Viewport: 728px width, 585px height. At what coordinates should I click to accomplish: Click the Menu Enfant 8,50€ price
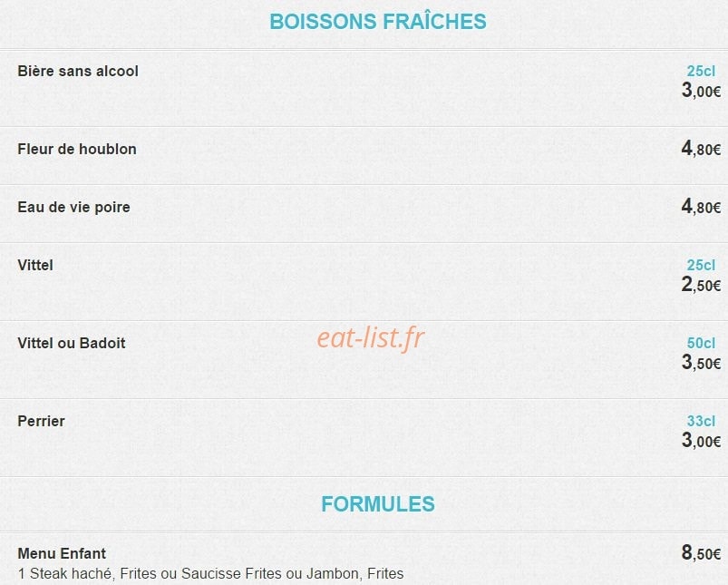coord(701,553)
